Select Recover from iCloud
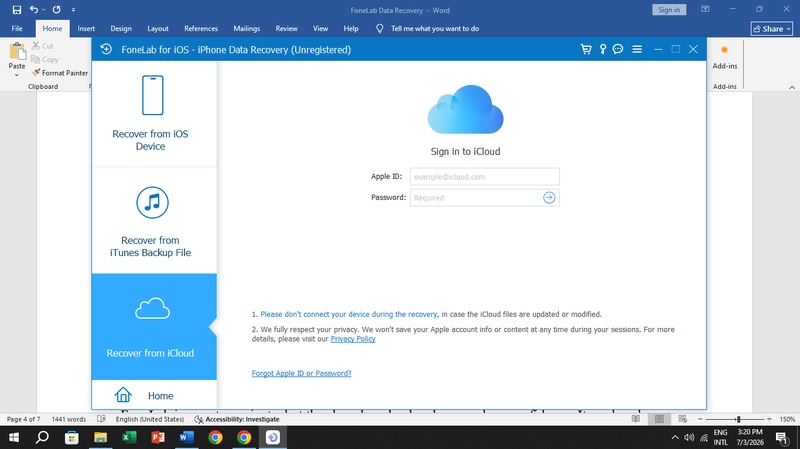 point(154,327)
